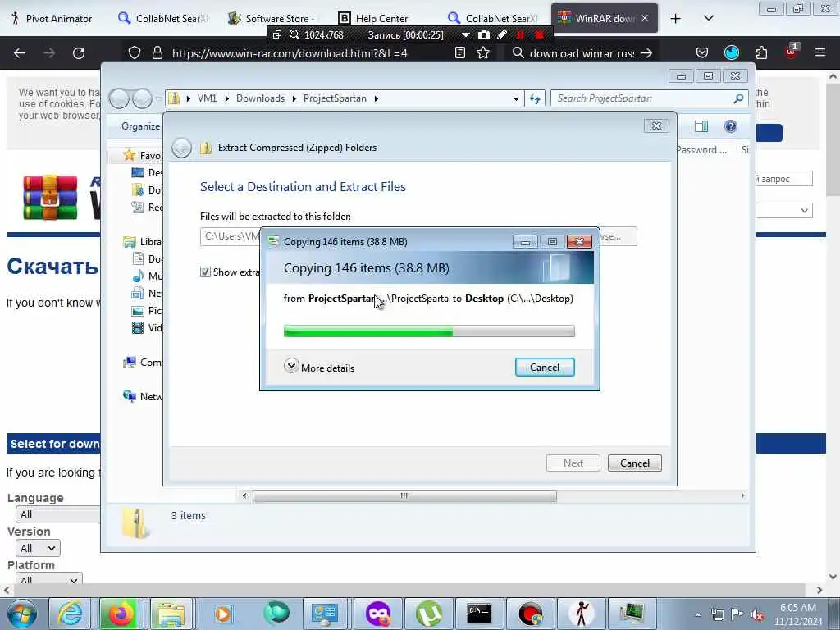Expand More details in copy dialog
This screenshot has width=840, height=630.
tap(319, 367)
